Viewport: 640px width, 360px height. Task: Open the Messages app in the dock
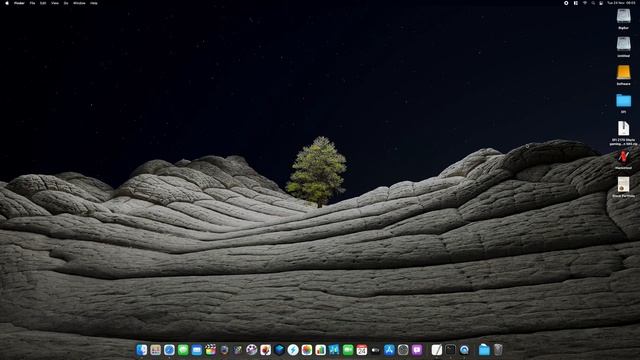tap(183, 350)
